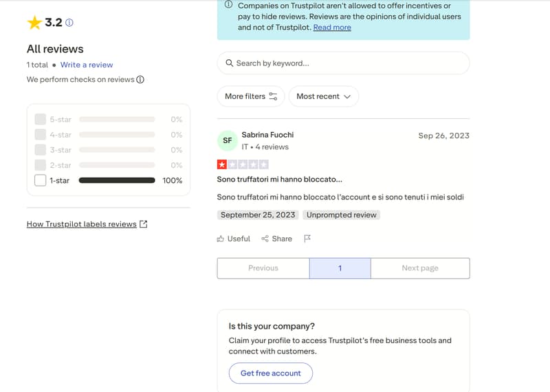The image size is (550, 392).
Task: Click the thumbs-up Useful icon
Action: [220, 239]
